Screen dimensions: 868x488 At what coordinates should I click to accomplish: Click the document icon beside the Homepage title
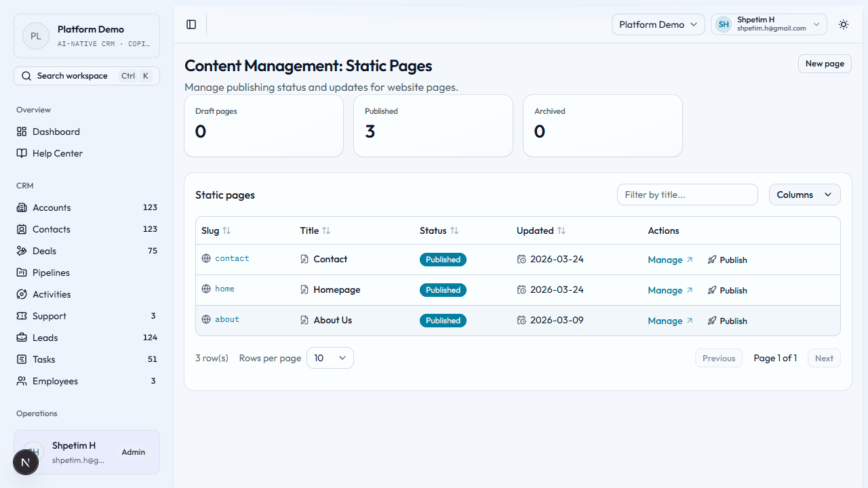click(304, 289)
